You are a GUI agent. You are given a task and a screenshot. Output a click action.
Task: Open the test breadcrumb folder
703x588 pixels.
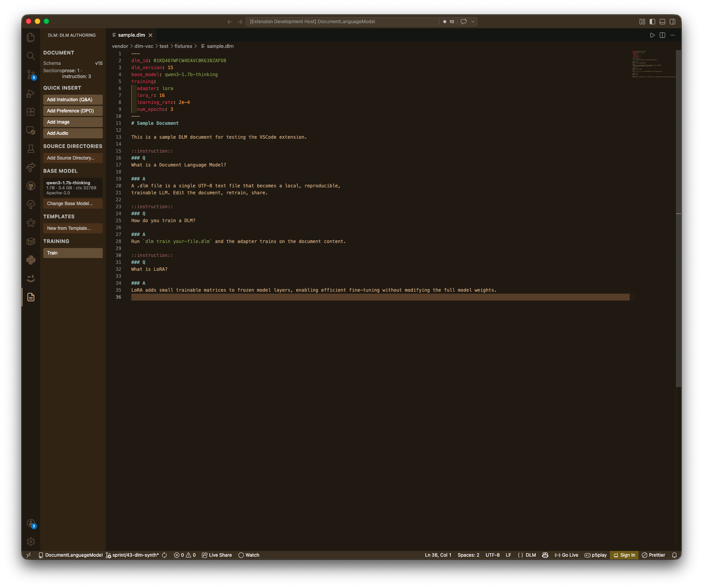[164, 46]
